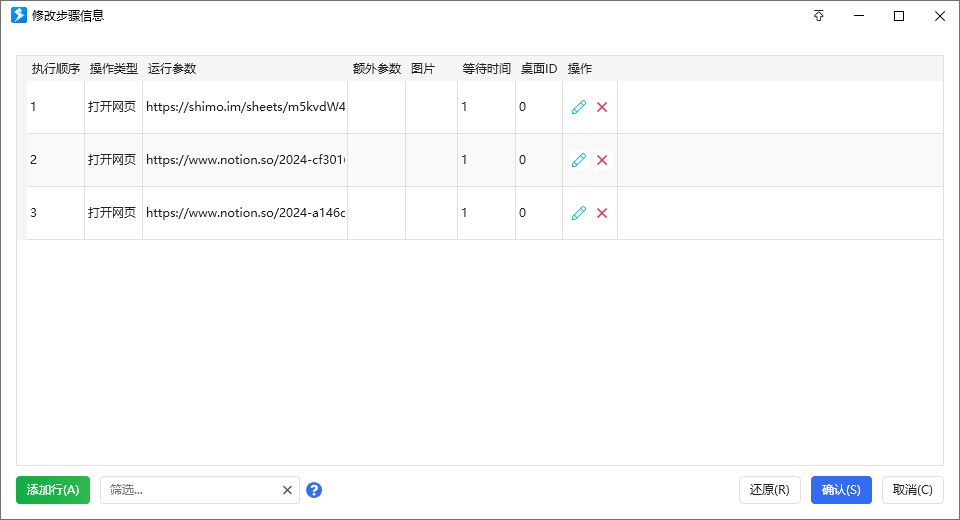Click the 等待时间 column header
This screenshot has height=520, width=960.
486,69
